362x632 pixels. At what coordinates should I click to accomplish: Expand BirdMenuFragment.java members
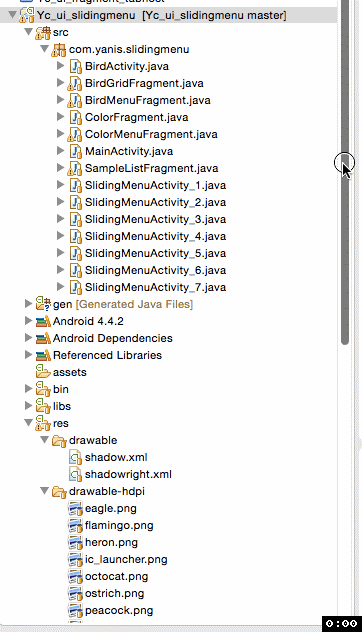(x=60, y=100)
